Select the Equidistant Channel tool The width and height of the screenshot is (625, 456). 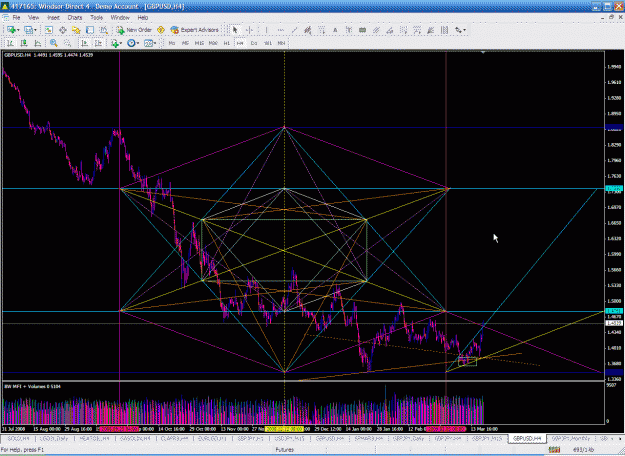click(376, 30)
